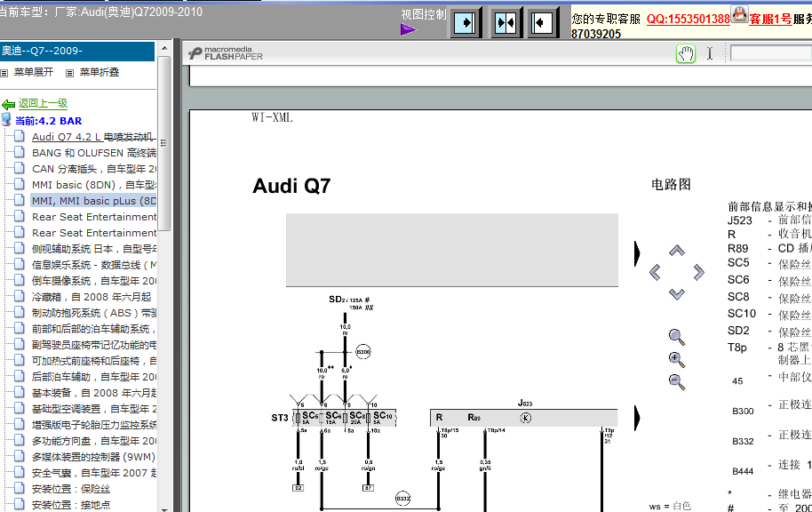Open 副驾驶员座椅带记忆功能 document

coord(94,345)
